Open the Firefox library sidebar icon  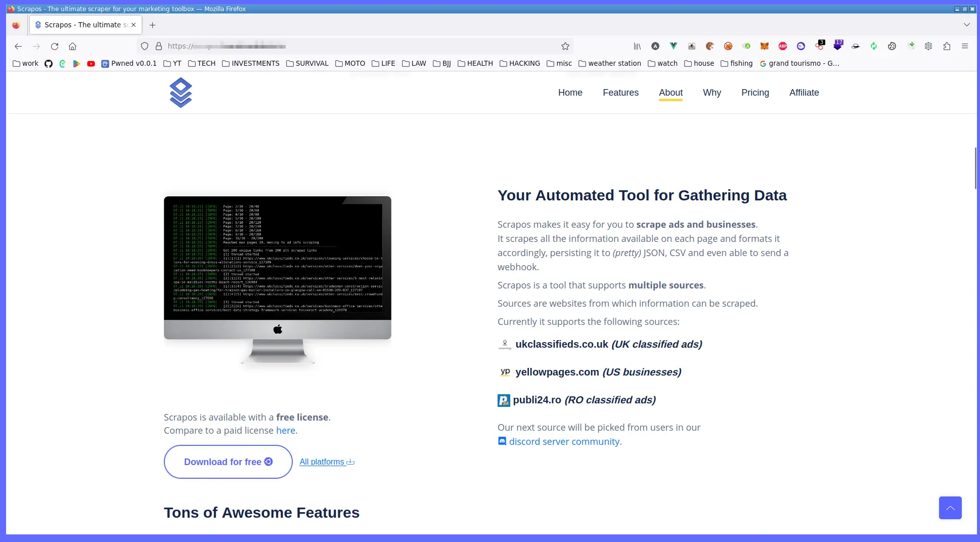637,46
